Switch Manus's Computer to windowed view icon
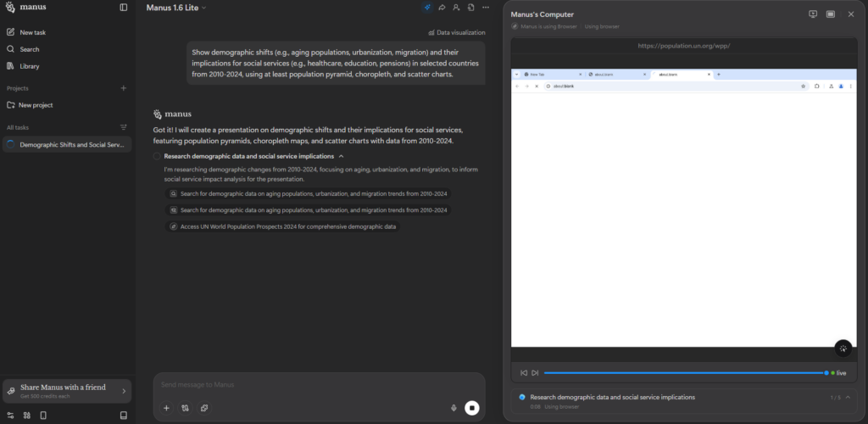The width and height of the screenshot is (868, 424). [x=831, y=14]
